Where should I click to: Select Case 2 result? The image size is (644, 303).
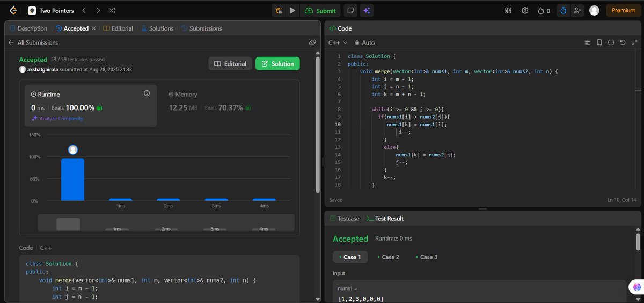coord(388,257)
